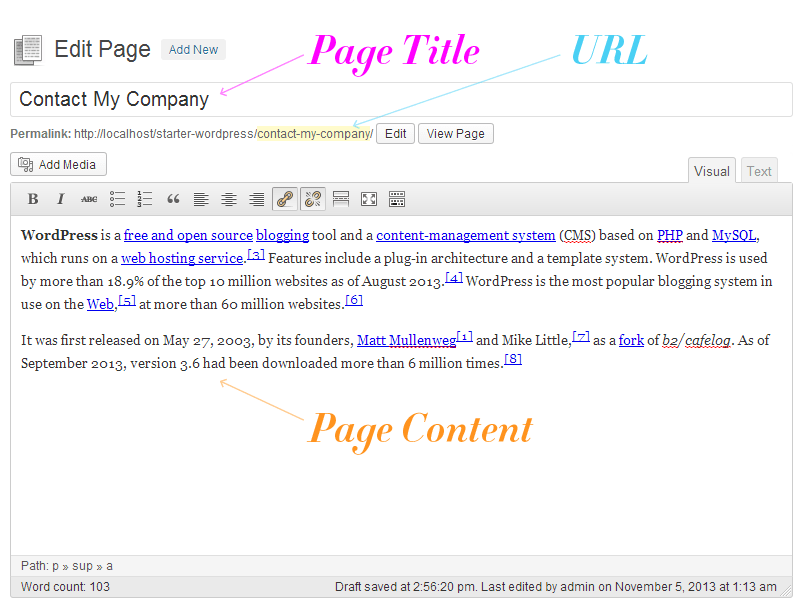Open the MySQL link
The image size is (802, 610).
pos(734,235)
